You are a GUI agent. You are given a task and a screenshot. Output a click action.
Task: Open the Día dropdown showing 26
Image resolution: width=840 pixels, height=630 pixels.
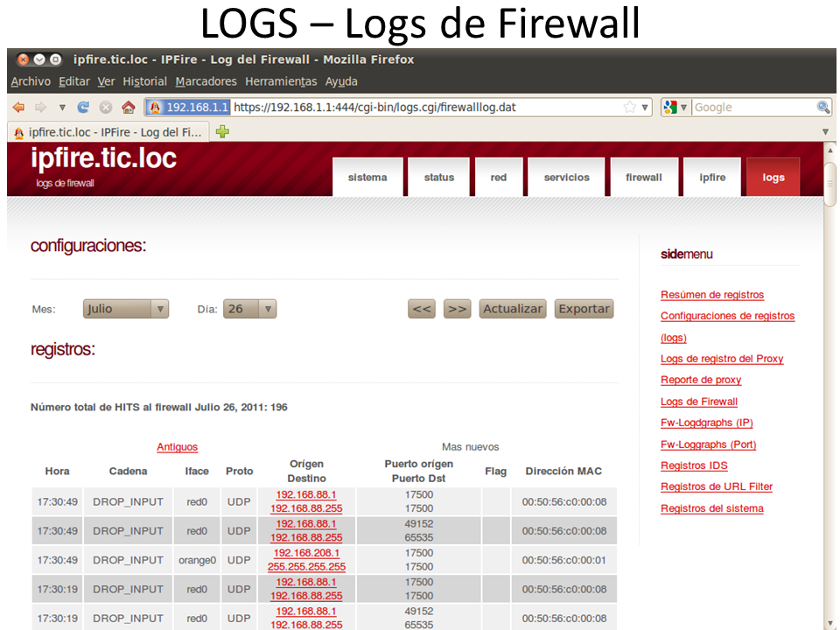(249, 309)
